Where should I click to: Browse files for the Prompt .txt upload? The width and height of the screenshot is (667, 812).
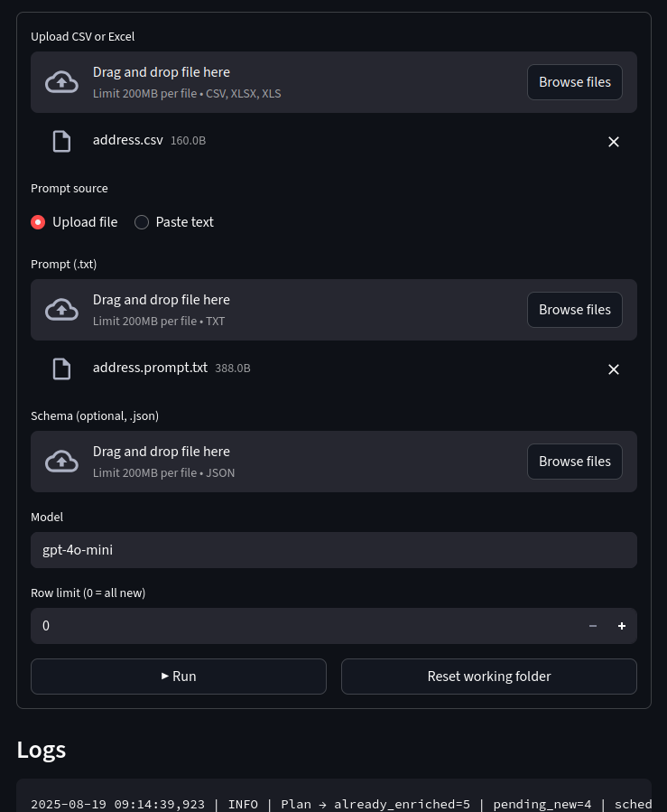pyautogui.click(x=574, y=310)
